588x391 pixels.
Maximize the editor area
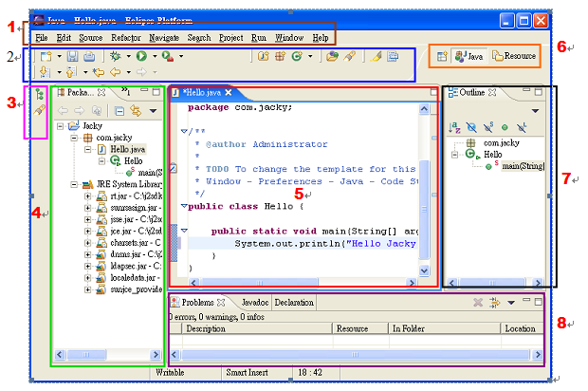click(x=433, y=91)
